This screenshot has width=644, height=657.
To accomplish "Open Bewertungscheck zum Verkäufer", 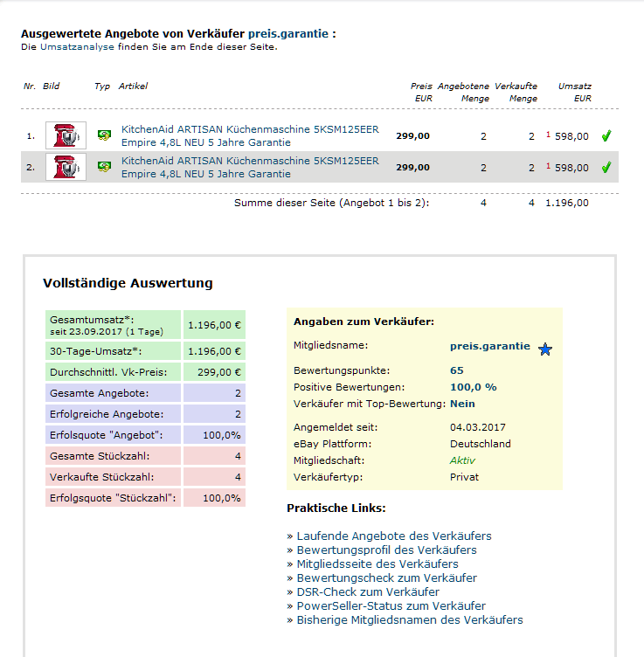I will click(386, 577).
